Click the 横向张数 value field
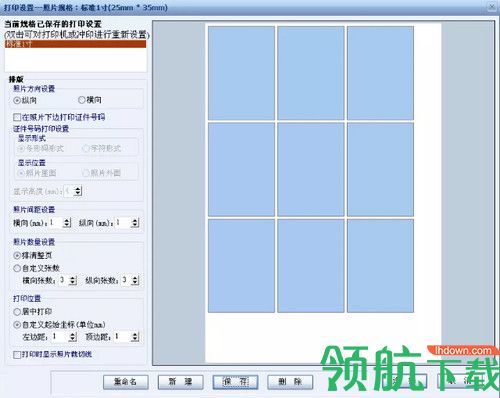Image resolution: width=500 pixels, height=398 pixels. [x=64, y=280]
